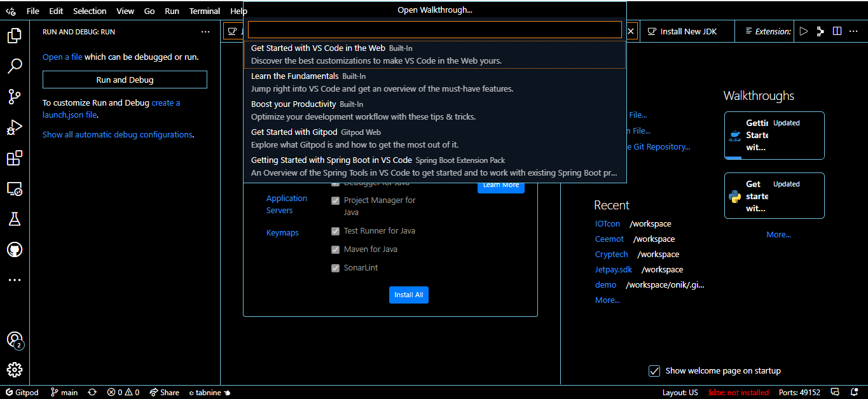Open the Run and Debug view icon
Image resolution: width=868 pixels, height=399 pixels.
coord(15,127)
